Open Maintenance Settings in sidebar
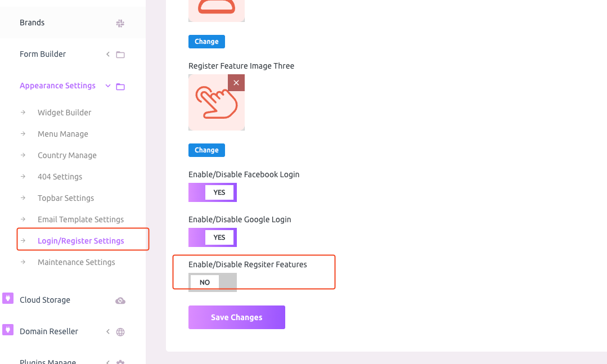Screen dimensions: 607x364 [77, 262]
